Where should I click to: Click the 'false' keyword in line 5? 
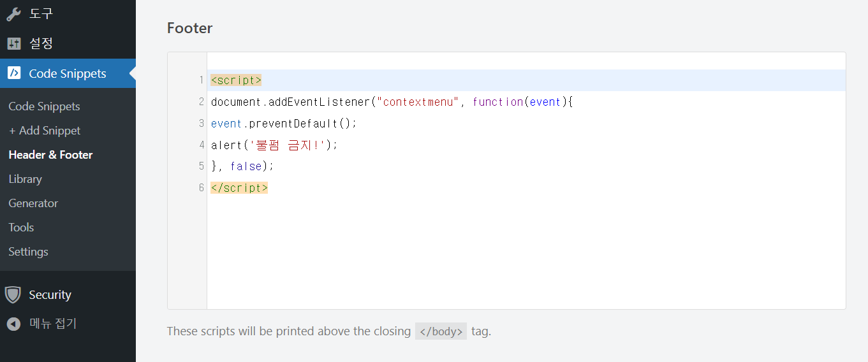(246, 166)
